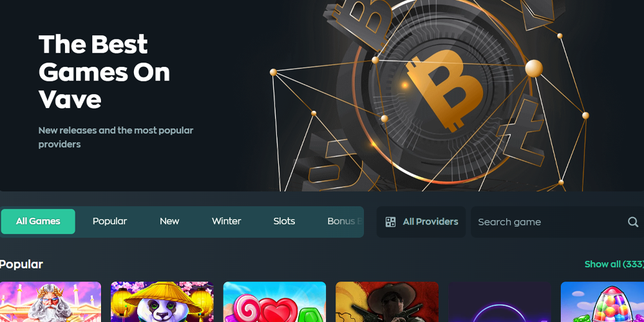Image resolution: width=644 pixels, height=322 pixels.
Task: Click the Popular section heading
Action: pos(21,265)
